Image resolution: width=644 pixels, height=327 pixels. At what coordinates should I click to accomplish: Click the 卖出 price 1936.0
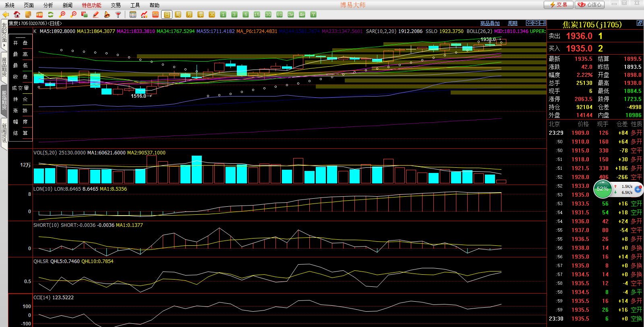pyautogui.click(x=579, y=36)
